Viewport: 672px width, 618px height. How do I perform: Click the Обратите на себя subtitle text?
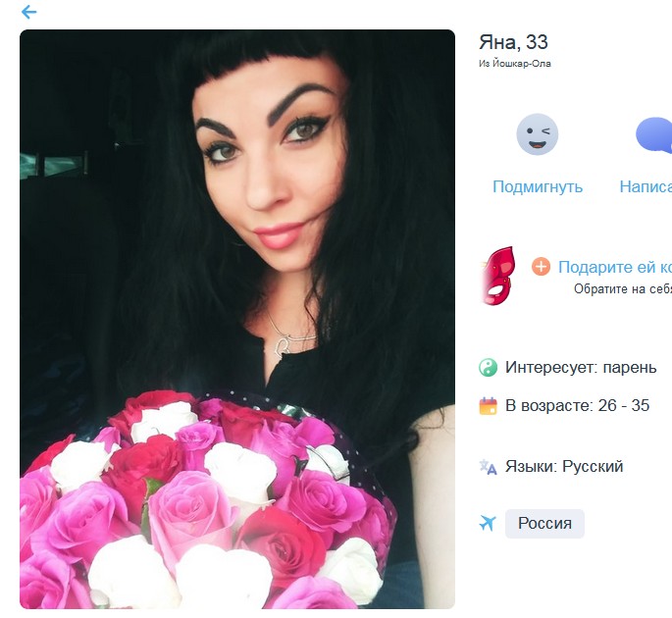[x=623, y=289]
